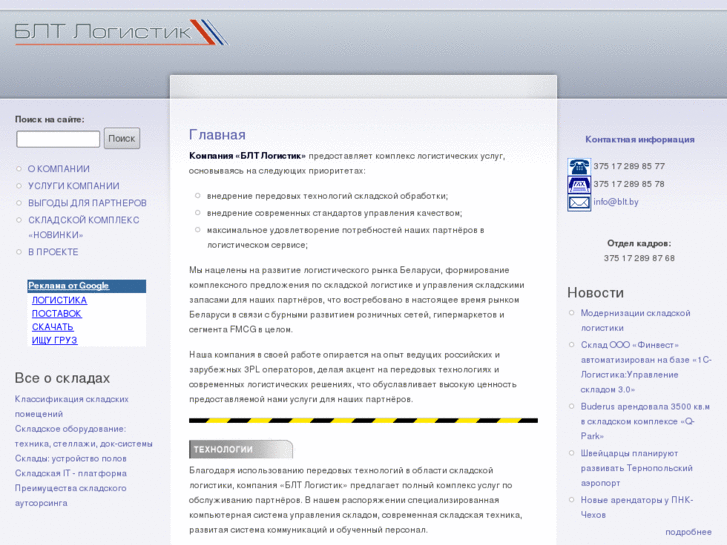
Task: Open ВЫГОДЫ ДЛЯ ПАРТНЕРОВ menu item
Action: (x=87, y=203)
